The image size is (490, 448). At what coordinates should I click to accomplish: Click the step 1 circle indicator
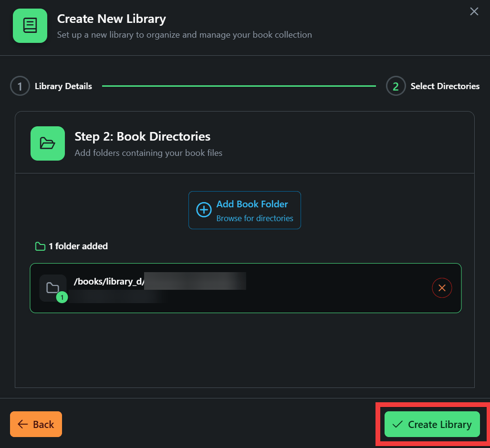click(x=20, y=86)
